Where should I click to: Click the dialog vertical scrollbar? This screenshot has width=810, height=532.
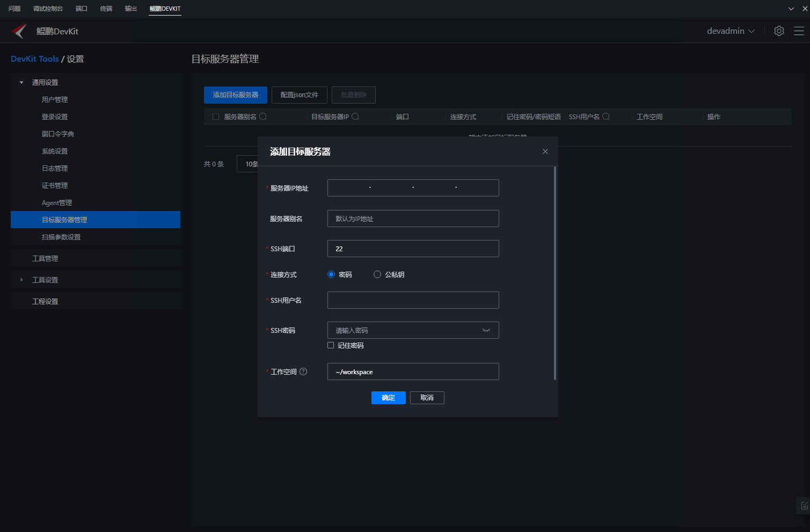point(555,273)
